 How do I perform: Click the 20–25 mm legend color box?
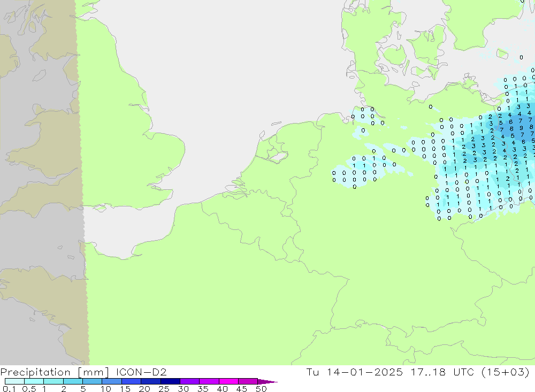coord(151,381)
